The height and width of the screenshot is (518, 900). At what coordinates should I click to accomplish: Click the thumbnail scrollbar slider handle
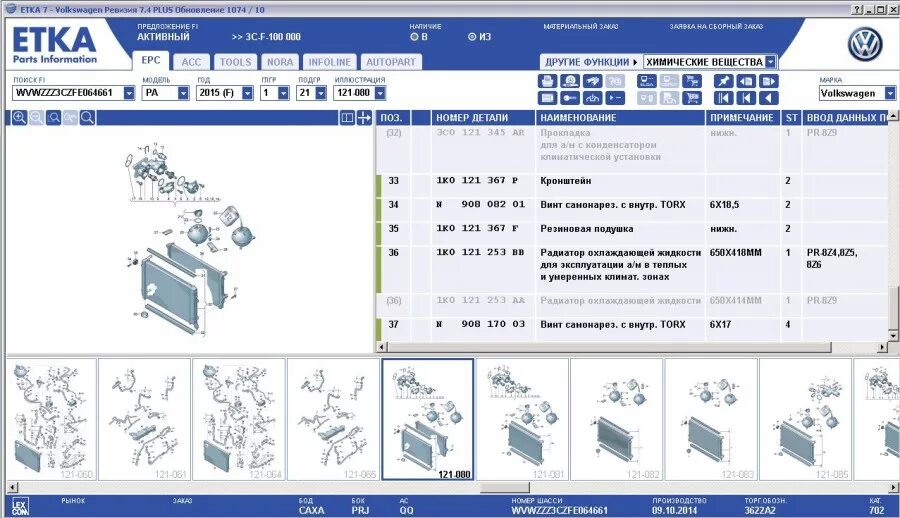coord(505,488)
